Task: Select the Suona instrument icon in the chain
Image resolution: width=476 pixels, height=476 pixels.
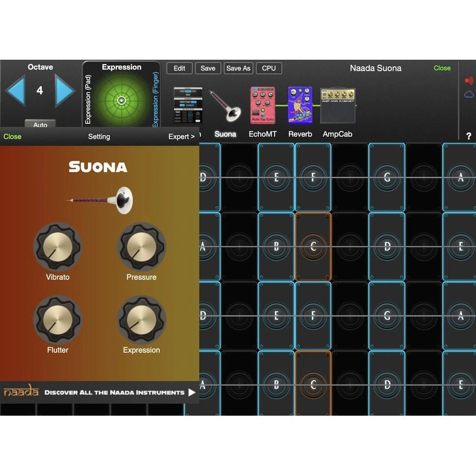Action: (225, 106)
